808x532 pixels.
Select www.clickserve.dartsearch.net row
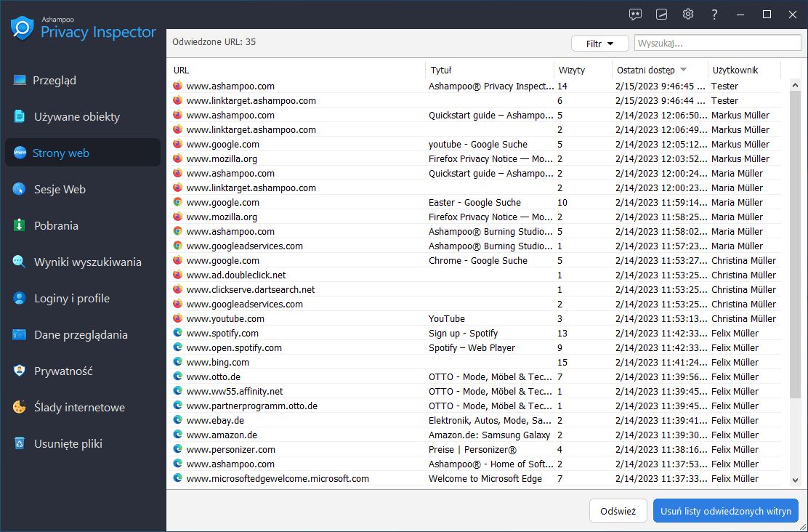click(477, 290)
